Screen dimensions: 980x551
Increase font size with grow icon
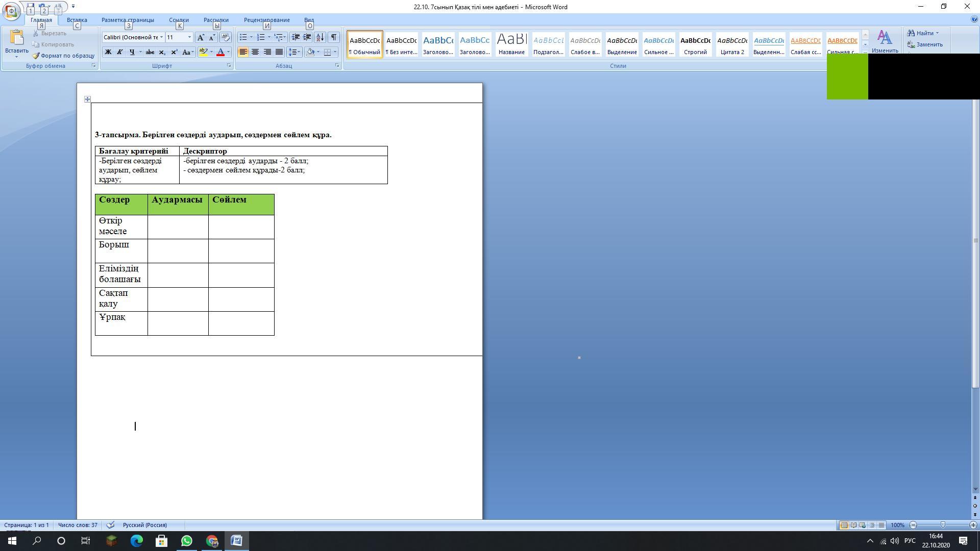201,37
